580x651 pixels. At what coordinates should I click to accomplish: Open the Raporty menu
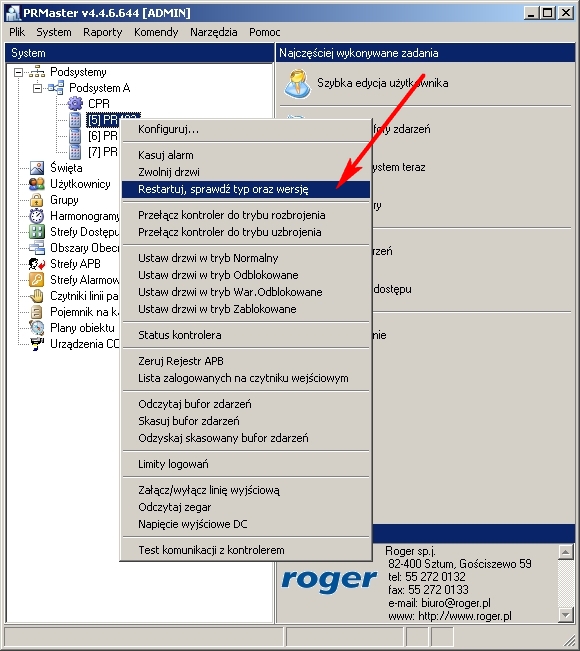103,32
